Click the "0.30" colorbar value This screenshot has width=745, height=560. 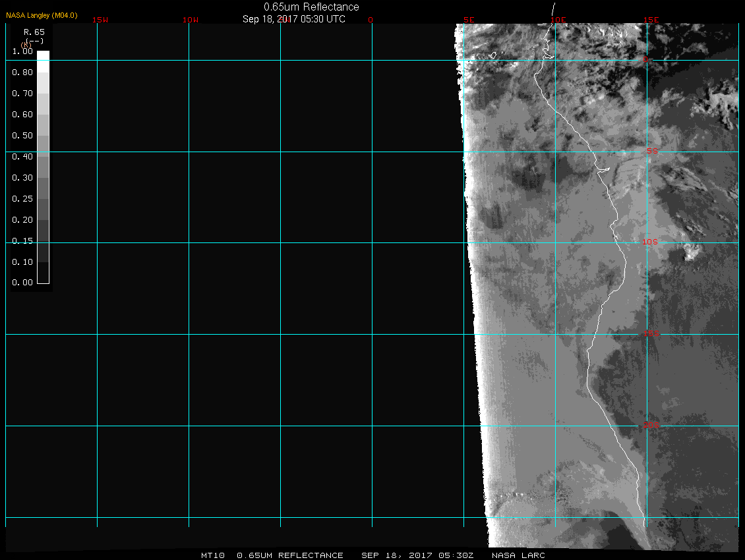click(x=22, y=178)
